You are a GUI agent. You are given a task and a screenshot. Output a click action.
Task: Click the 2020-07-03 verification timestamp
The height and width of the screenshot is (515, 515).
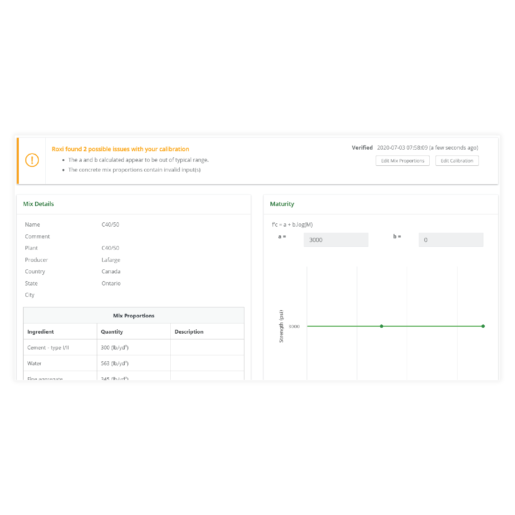click(427, 148)
